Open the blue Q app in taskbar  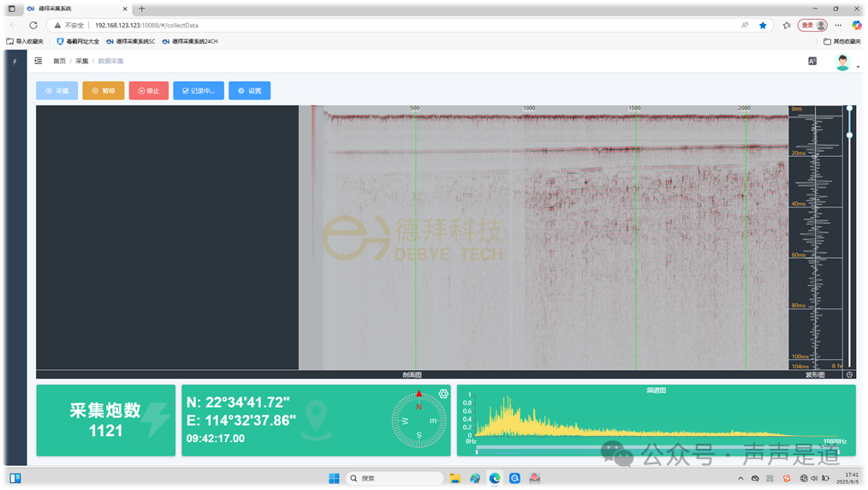[x=514, y=478]
